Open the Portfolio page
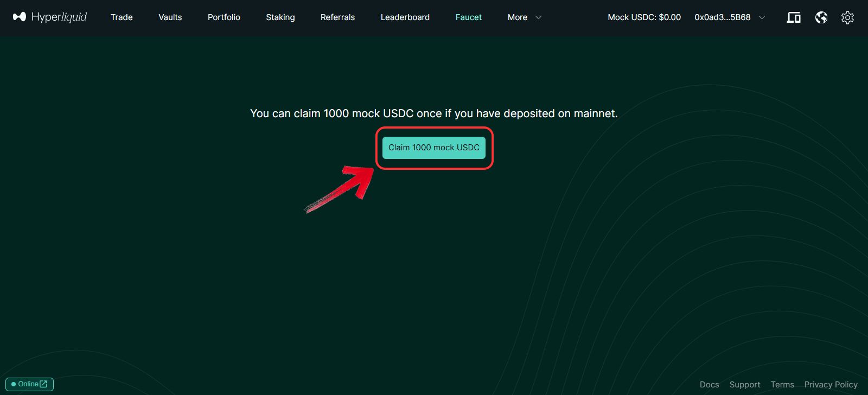This screenshot has height=395, width=868. click(x=224, y=17)
